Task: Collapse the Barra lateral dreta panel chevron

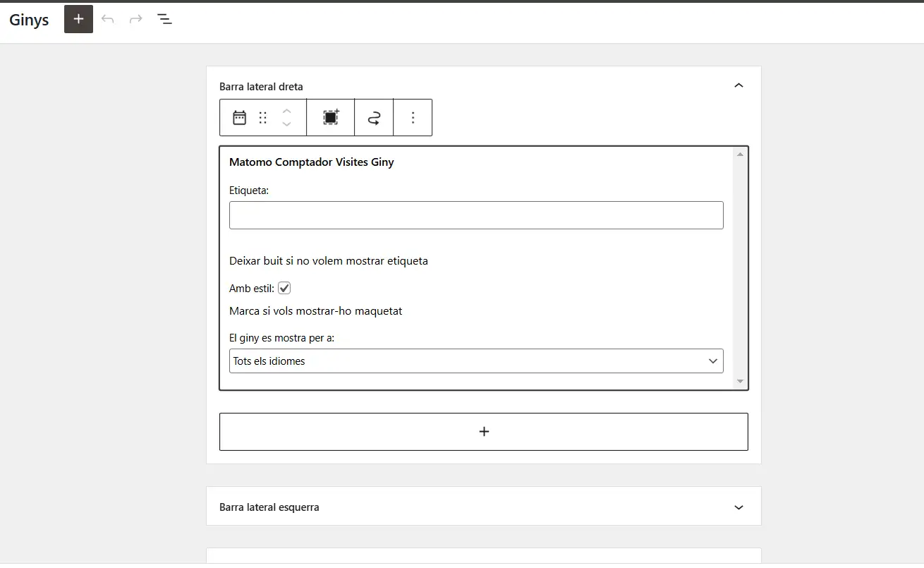Action: pyautogui.click(x=738, y=86)
